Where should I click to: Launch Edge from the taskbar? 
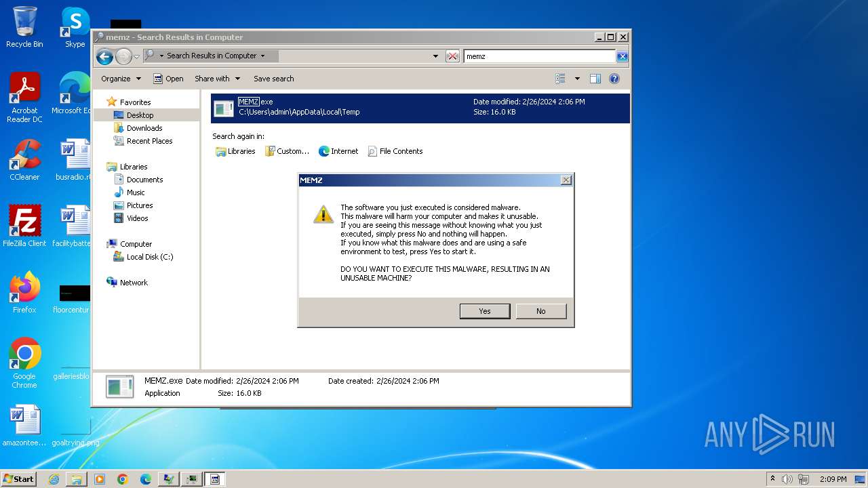point(146,479)
